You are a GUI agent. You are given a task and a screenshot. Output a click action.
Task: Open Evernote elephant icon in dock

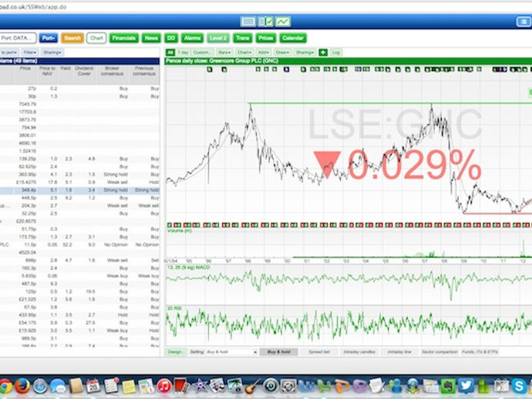448,387
